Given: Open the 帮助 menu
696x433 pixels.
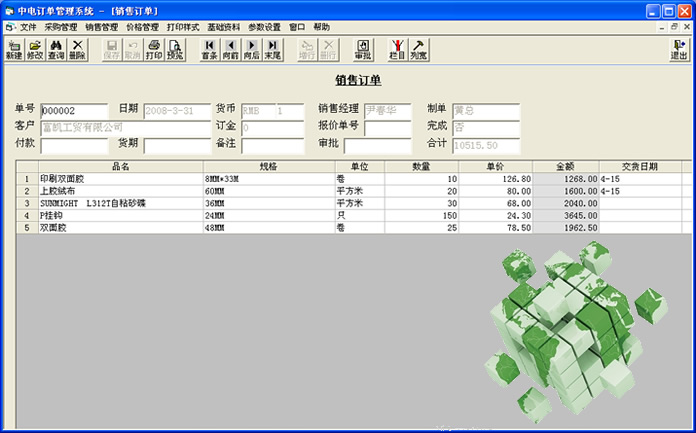Looking at the screenshot, I should click(321, 27).
